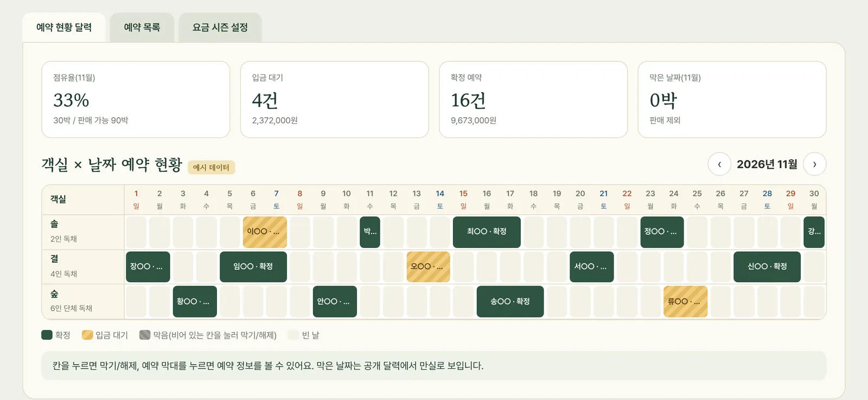Advance to the next month
Image resolution: width=868 pixels, height=400 pixels.
pyautogui.click(x=815, y=164)
